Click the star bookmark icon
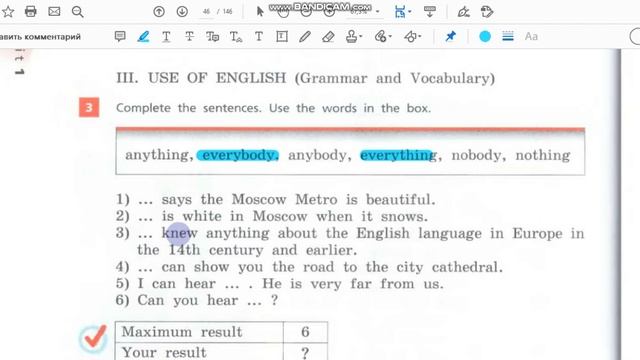 pyautogui.click(x=8, y=11)
